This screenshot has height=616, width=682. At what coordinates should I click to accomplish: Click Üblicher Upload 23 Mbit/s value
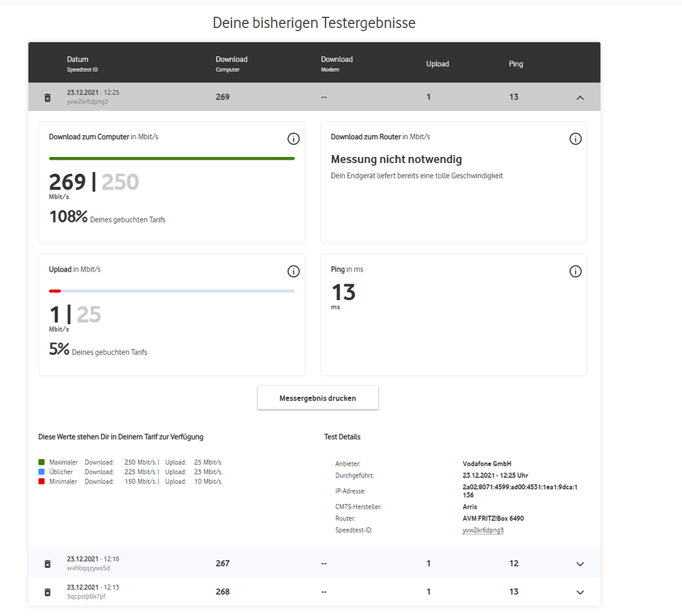[208, 471]
